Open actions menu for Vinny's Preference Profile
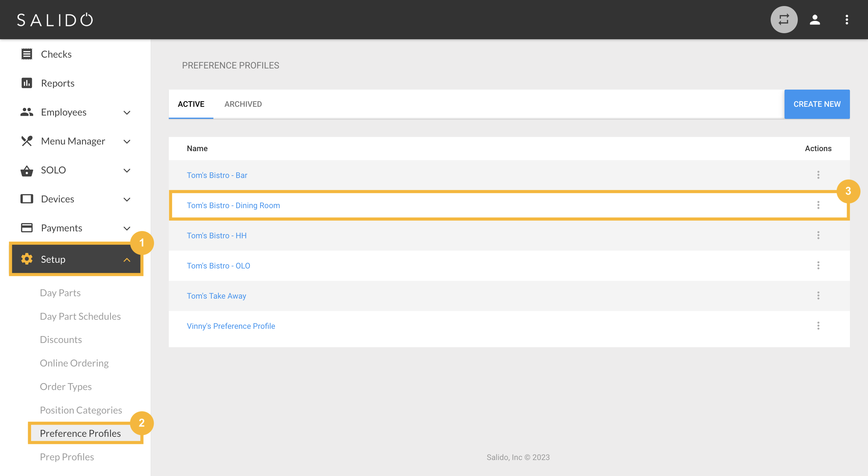The width and height of the screenshot is (868, 476). coord(818,326)
